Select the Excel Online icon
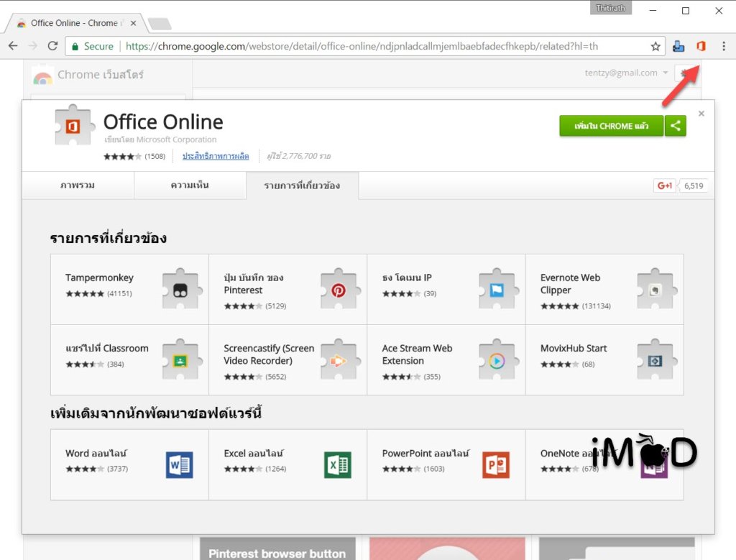 tap(337, 465)
